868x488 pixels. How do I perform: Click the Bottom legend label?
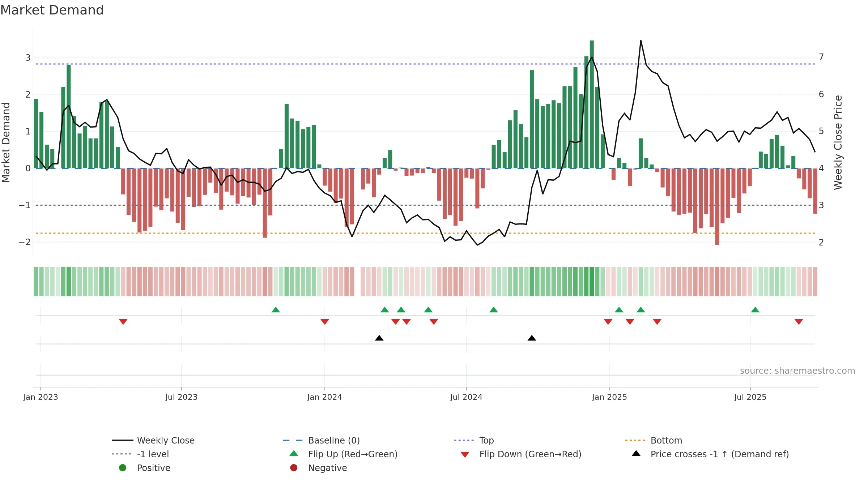pos(666,440)
